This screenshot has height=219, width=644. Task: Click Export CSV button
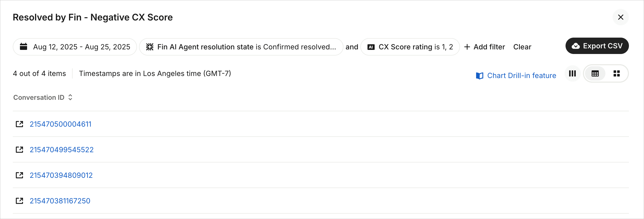click(x=597, y=46)
